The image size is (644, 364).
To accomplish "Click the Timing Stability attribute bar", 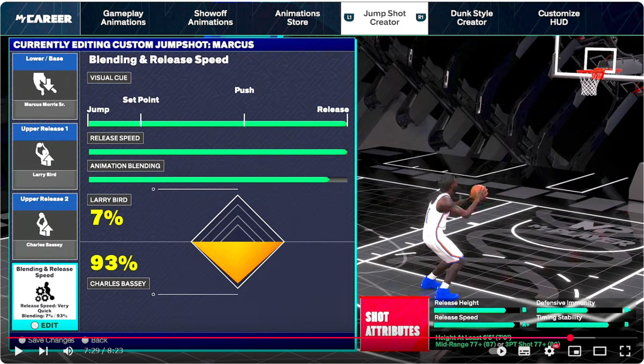I will point(579,325).
